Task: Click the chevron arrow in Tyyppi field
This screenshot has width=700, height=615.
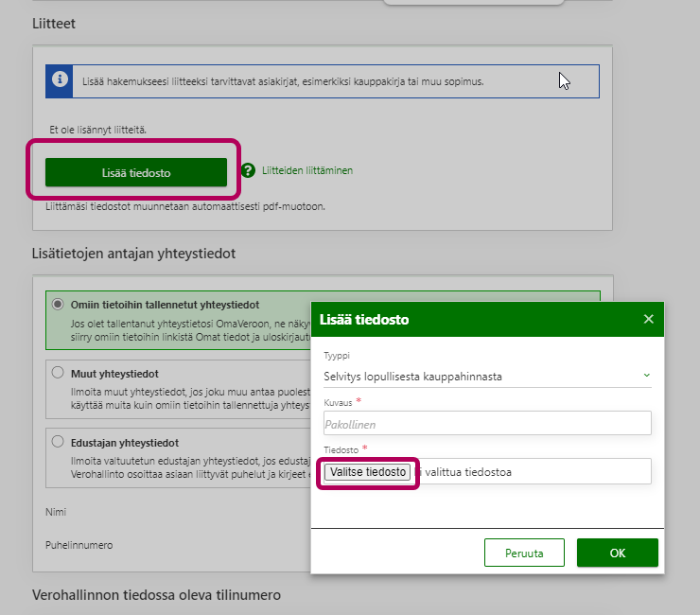Action: pyautogui.click(x=647, y=376)
